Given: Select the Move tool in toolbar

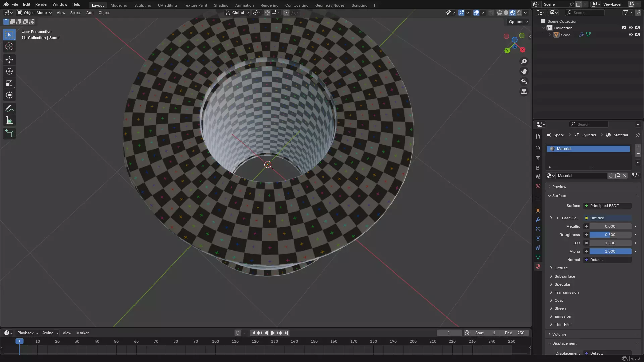Looking at the screenshot, I should click(x=9, y=60).
